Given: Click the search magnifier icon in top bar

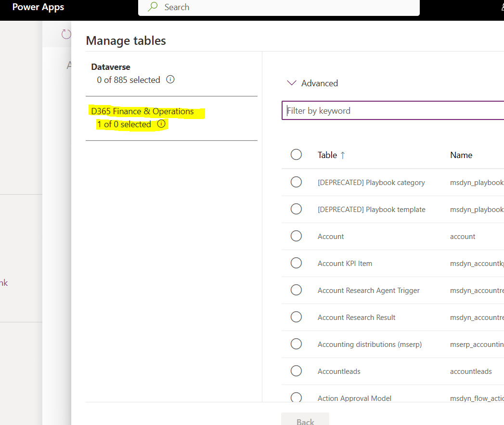Looking at the screenshot, I should tap(153, 7).
